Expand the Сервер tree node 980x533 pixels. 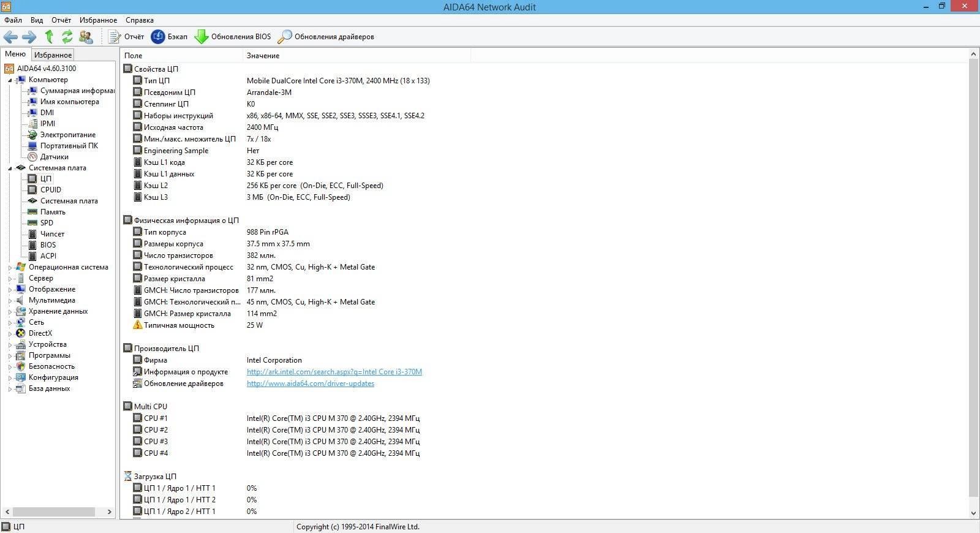pyautogui.click(x=10, y=279)
